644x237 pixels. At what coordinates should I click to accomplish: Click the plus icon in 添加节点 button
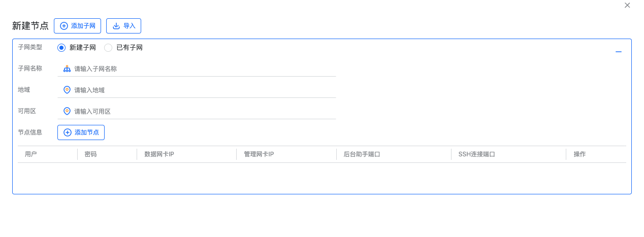click(x=68, y=132)
